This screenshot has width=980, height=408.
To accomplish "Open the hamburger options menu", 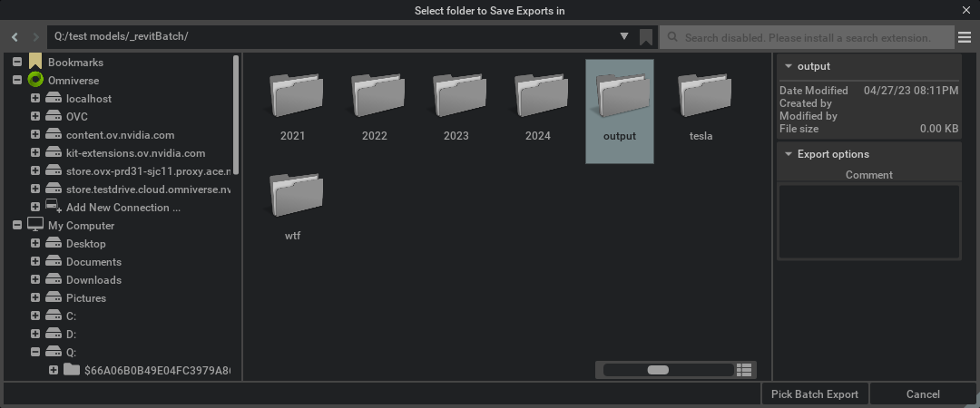I will [x=964, y=37].
